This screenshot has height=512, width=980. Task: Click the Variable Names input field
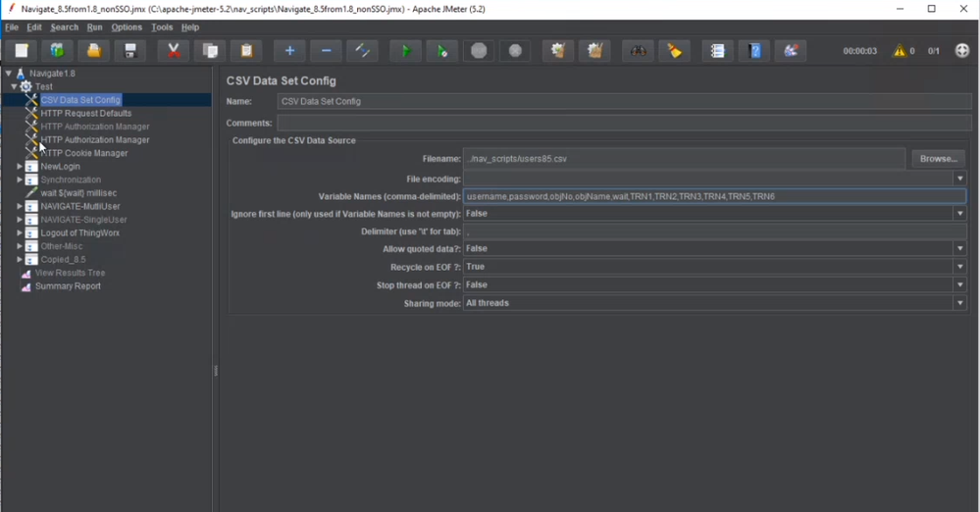[x=713, y=196]
